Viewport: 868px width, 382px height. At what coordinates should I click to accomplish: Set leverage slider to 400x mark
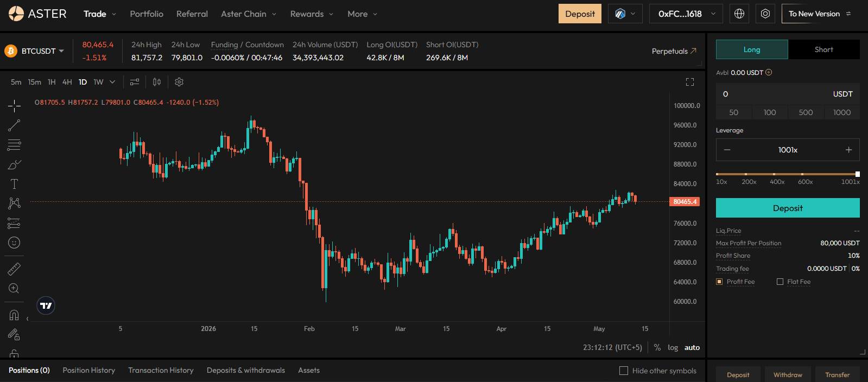click(x=774, y=174)
